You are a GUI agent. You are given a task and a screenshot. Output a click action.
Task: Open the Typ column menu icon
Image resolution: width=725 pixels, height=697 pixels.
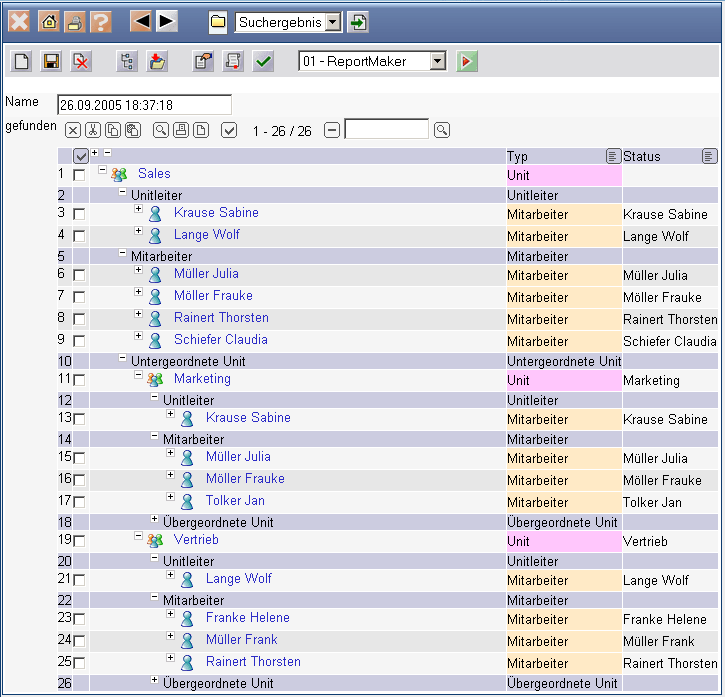coord(612,156)
